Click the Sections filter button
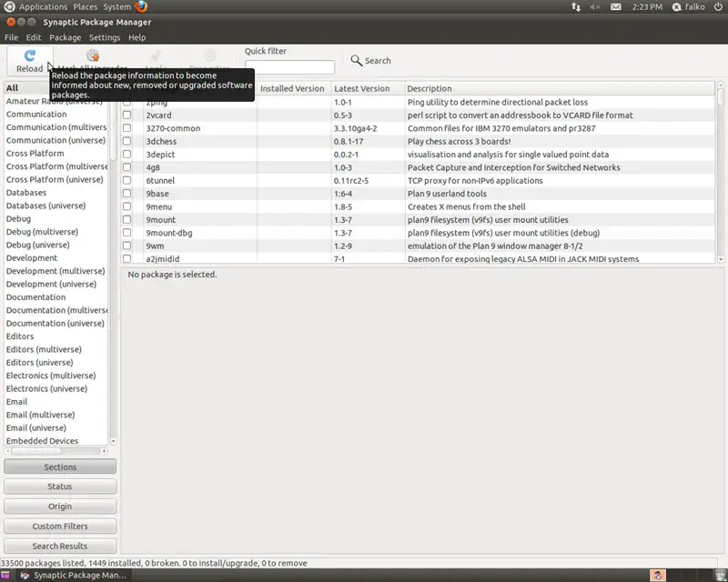Viewport: 728px width, 582px height. click(60, 467)
